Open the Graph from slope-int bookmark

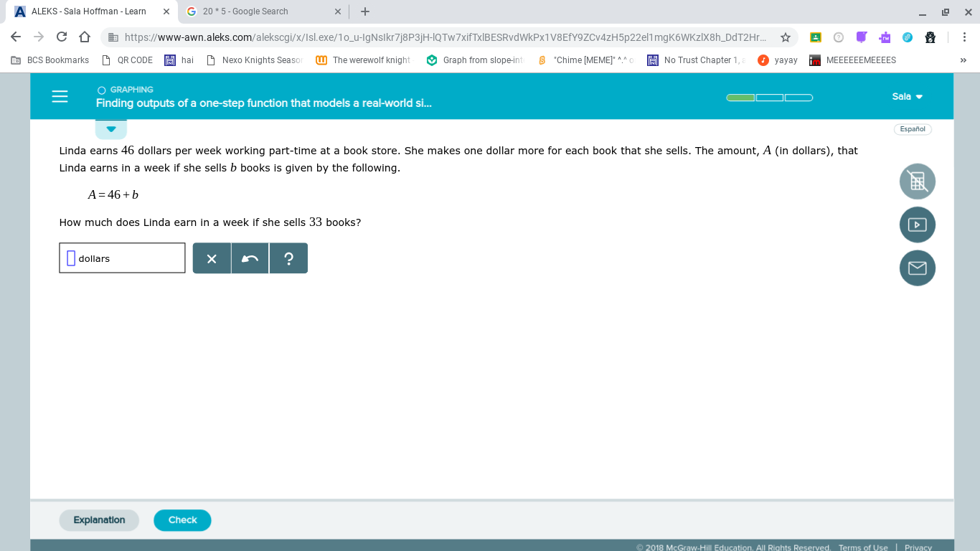click(476, 60)
